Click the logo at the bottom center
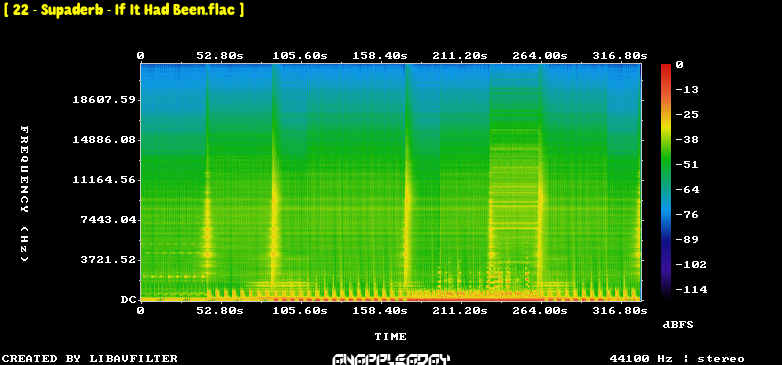Viewport: 782px width, 365px height. [391, 359]
